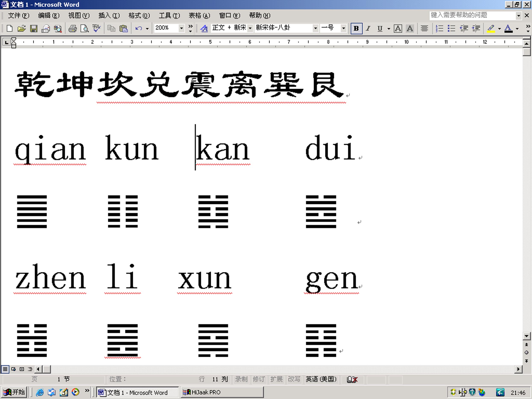Toggle Bold formatting
This screenshot has height=399, width=532.
click(x=357, y=29)
